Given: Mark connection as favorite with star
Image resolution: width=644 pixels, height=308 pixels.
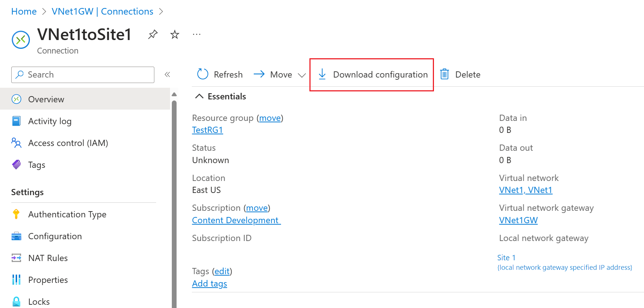Looking at the screenshot, I should tap(175, 35).
